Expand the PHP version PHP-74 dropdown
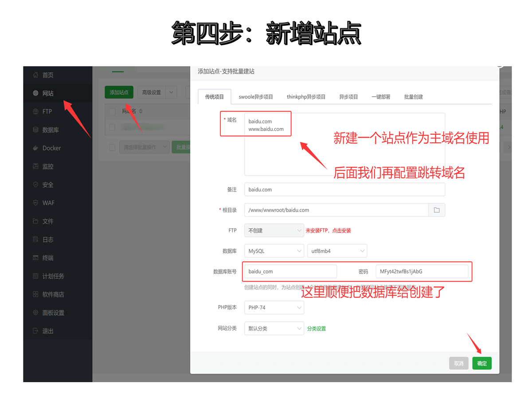This screenshot has width=532, height=399. 274,307
